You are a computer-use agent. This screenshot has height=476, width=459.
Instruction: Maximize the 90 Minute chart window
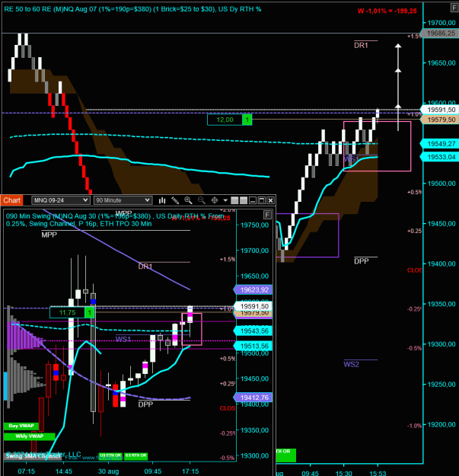coord(262,200)
